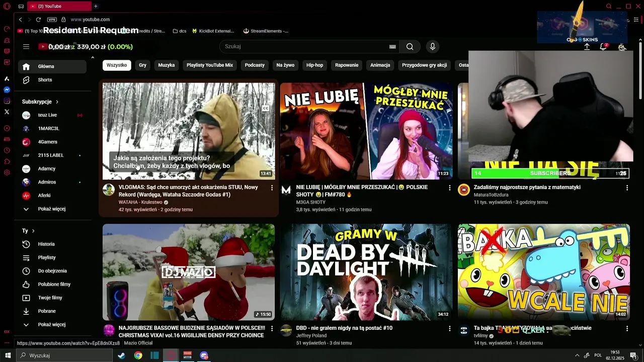Go back using browser back arrow

tap(20, 20)
